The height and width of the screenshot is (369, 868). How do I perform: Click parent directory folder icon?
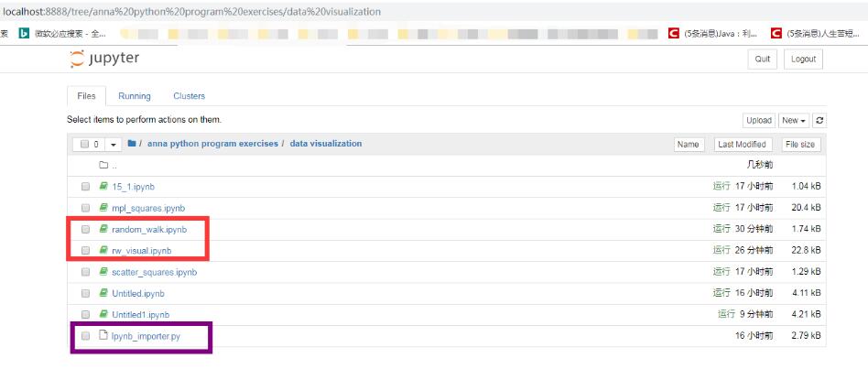point(103,165)
